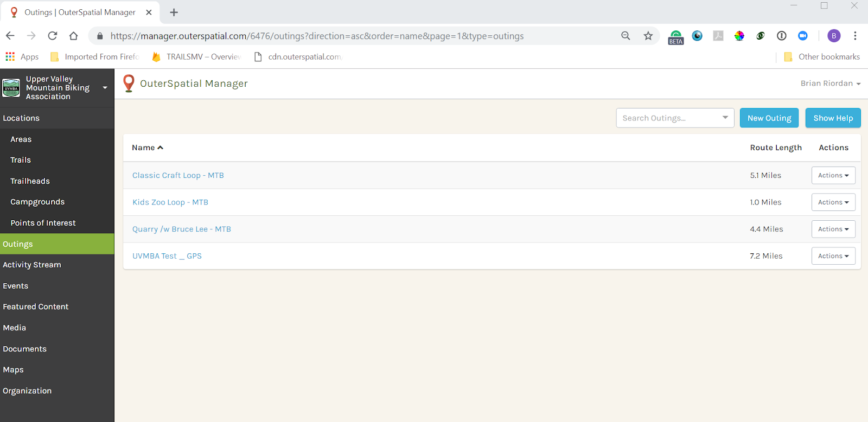
Task: Open the Brian Riordan user menu
Action: click(830, 84)
